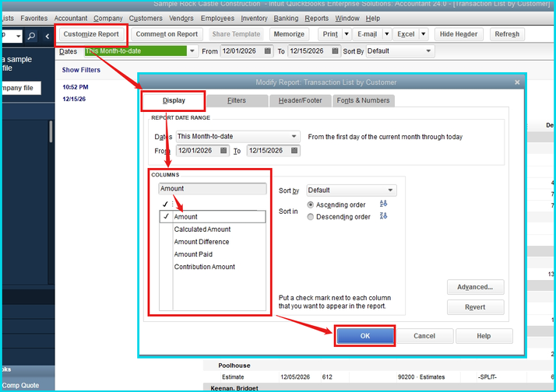The height and width of the screenshot is (392, 556).
Task: Open the Inventory menu
Action: tap(254, 18)
